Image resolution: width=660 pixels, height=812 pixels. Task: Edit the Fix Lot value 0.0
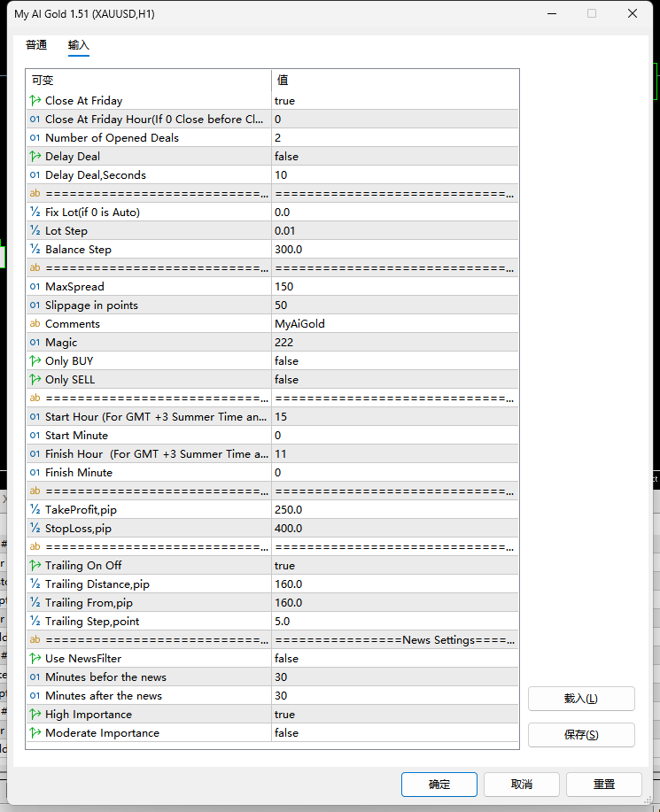pos(395,212)
